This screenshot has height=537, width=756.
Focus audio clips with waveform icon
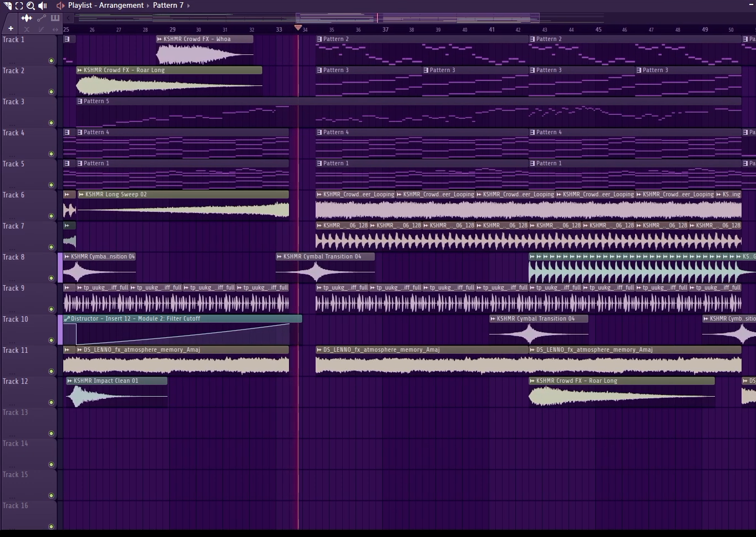point(27,18)
